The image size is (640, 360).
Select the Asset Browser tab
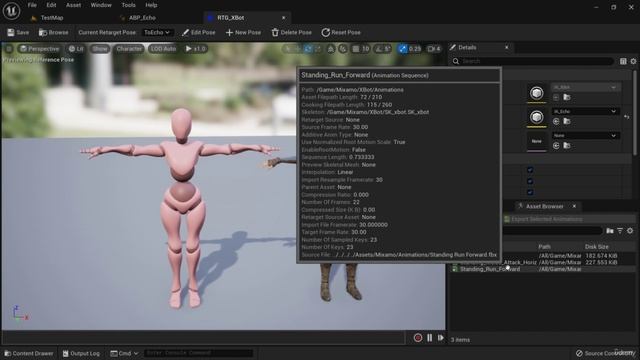(x=544, y=206)
